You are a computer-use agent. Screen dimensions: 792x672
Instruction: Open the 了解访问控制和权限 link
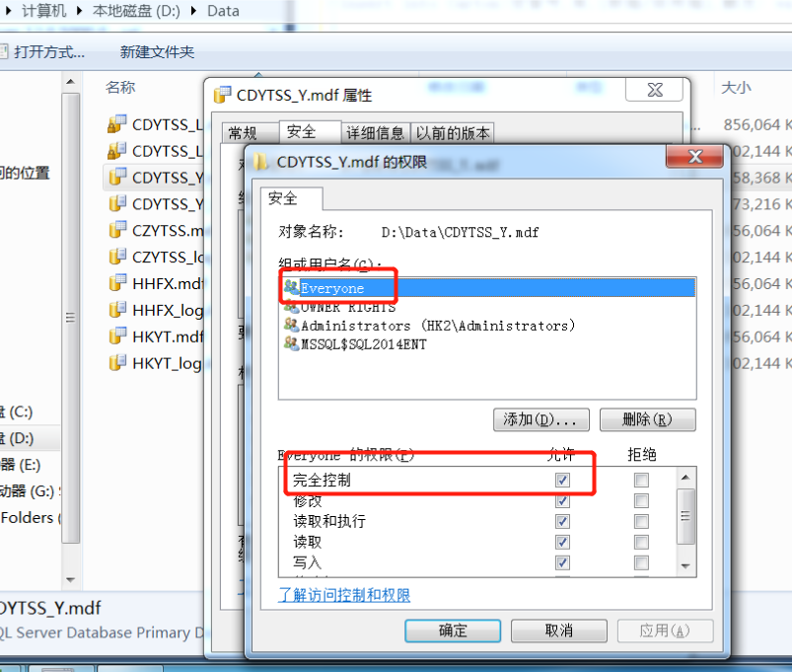click(x=344, y=595)
